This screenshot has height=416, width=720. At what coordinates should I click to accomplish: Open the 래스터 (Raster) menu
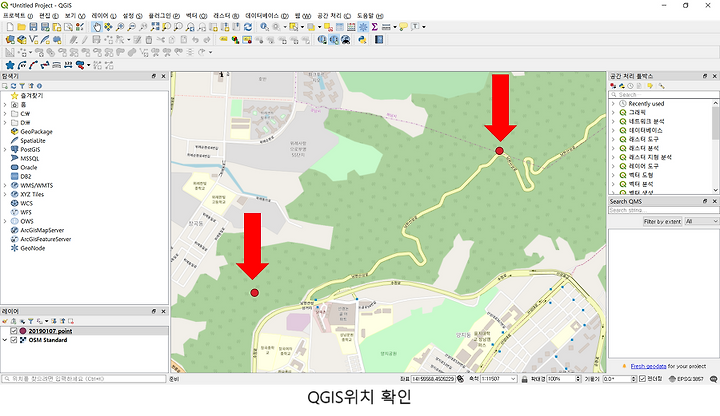[x=226, y=16]
